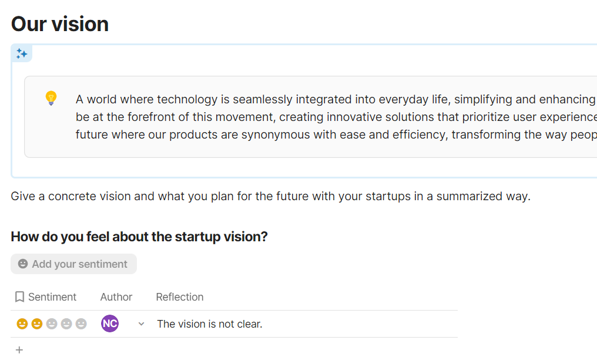Select the second smiley sentiment face
The image size is (597, 364).
(37, 323)
